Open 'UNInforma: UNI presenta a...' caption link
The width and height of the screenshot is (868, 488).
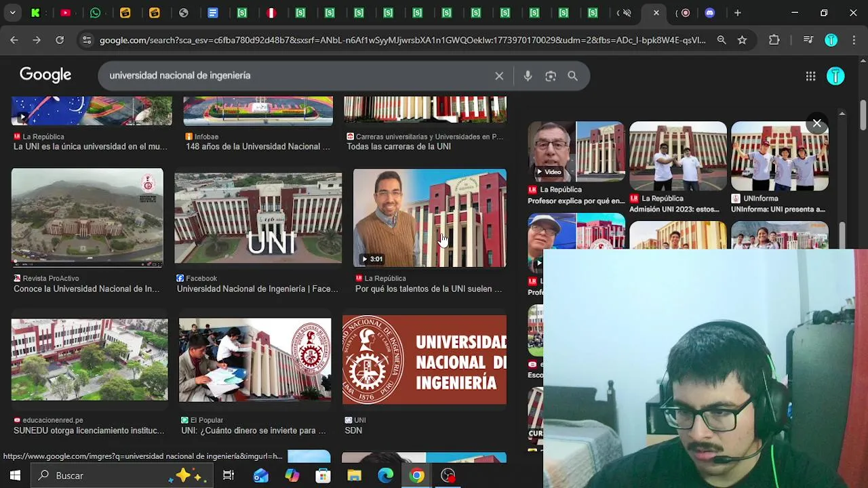pos(778,209)
